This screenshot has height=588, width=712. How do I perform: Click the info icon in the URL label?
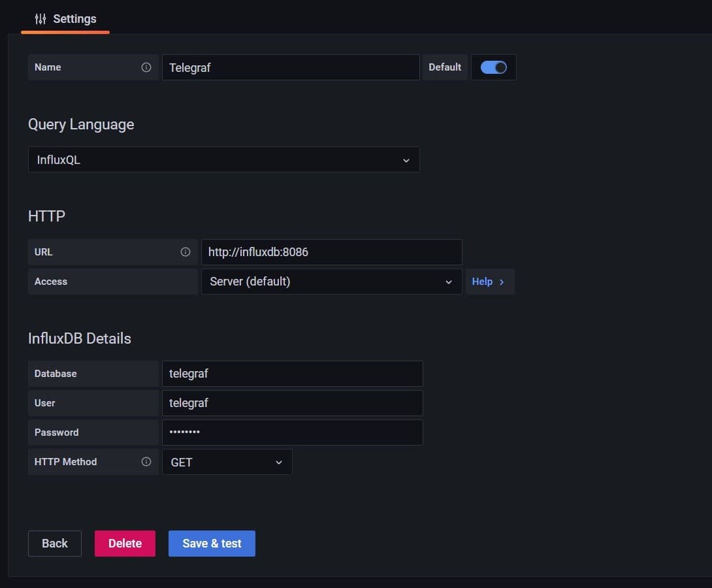click(x=186, y=252)
